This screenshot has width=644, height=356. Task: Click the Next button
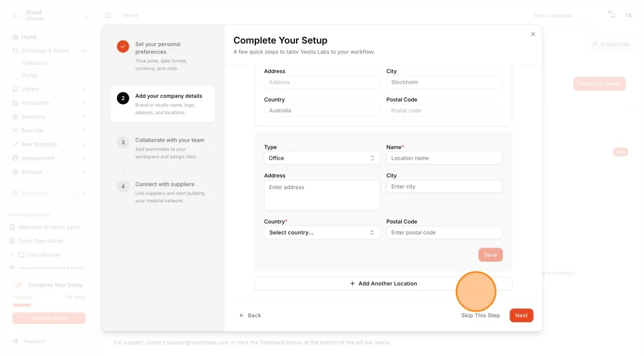click(x=521, y=315)
